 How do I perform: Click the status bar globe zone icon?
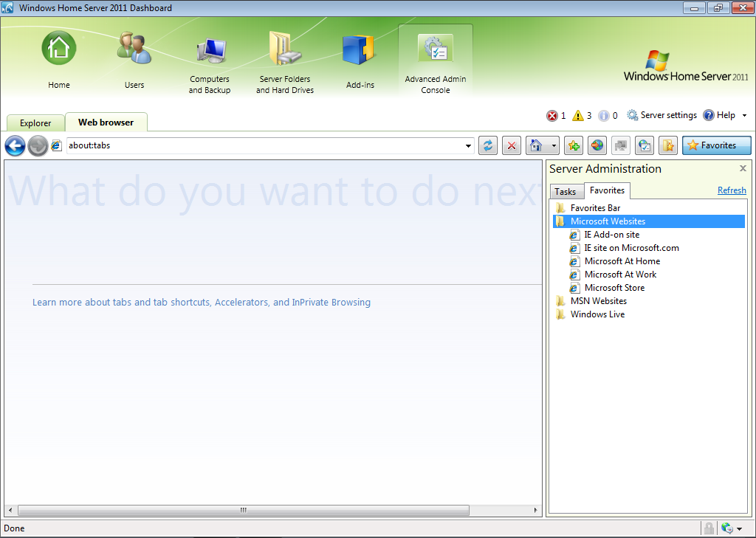tap(726, 528)
